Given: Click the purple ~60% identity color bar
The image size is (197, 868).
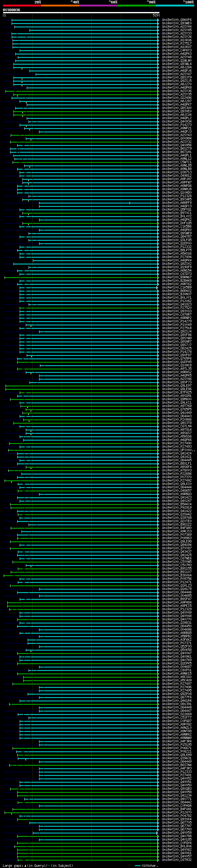Looking at the screenshot, I should 98,6.
